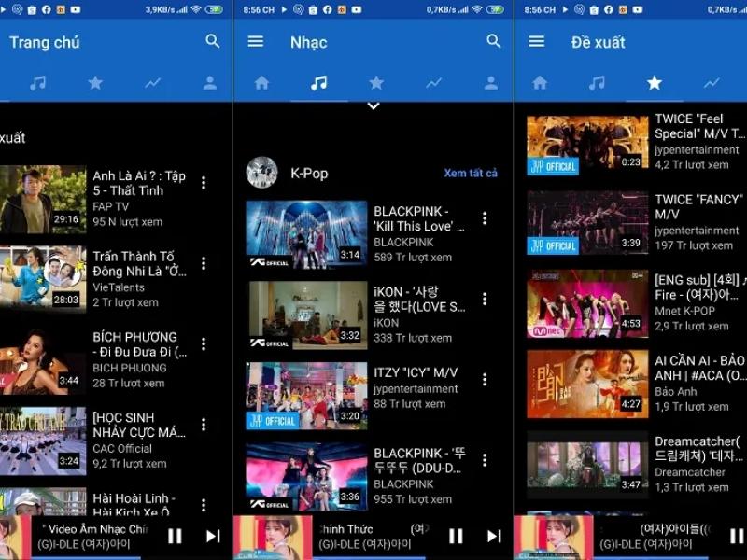Play AI CẦN AI Bảo Anh thumbnail
Viewport: 747px width, 560px height.
[587, 385]
